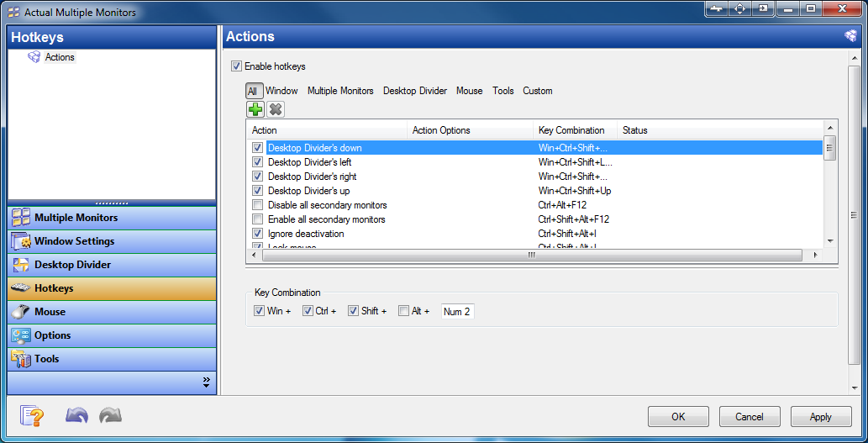
Task: Check Enable all secondary monitors action
Action: pyautogui.click(x=257, y=219)
